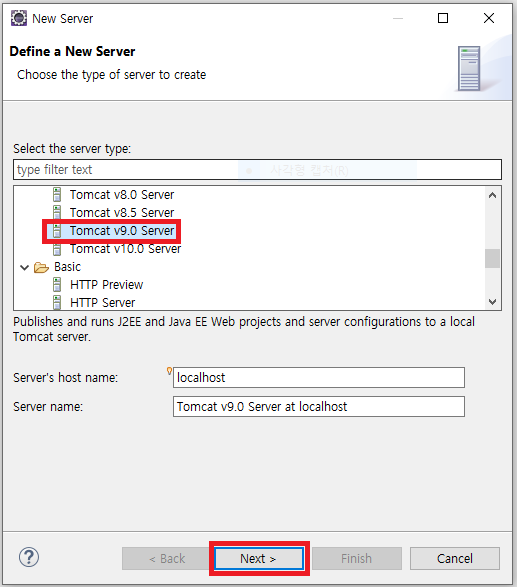
Task: Click HTTP Server row icon
Action: click(x=57, y=302)
